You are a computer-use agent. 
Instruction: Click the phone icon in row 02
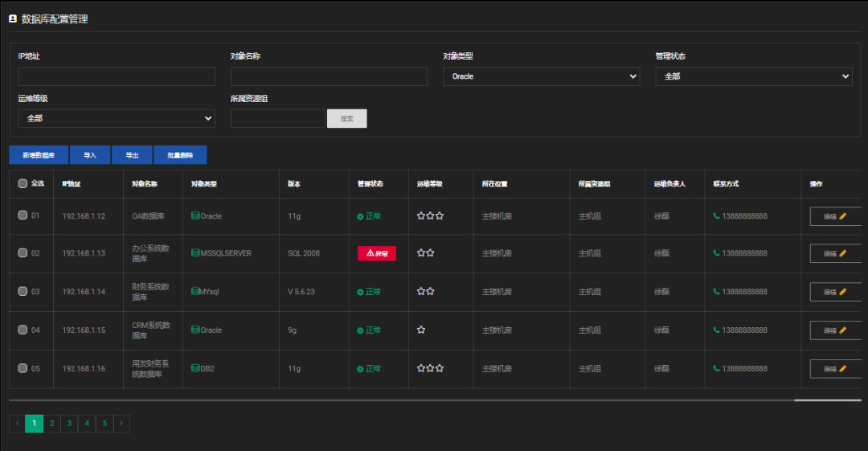[716, 252]
